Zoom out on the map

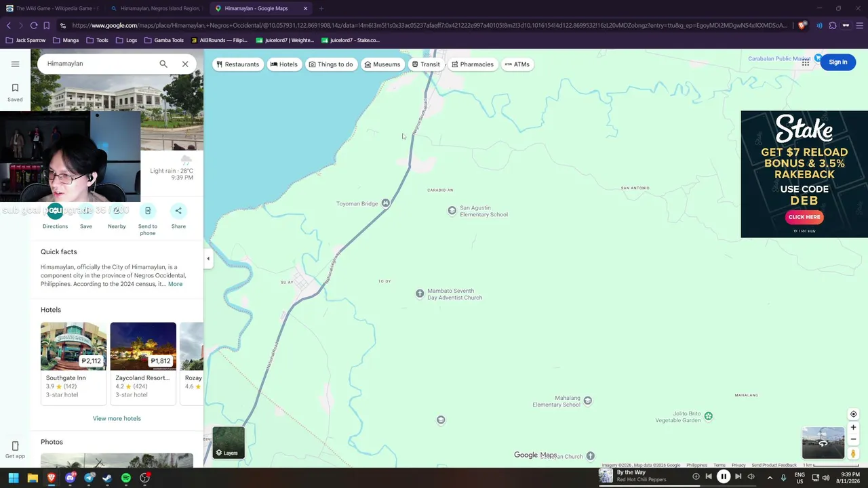click(853, 439)
